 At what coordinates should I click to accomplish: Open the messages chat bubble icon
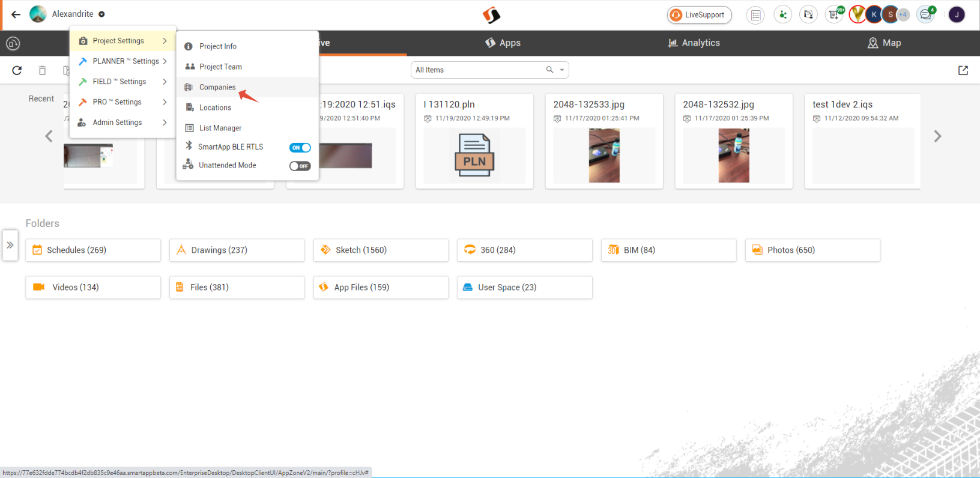click(x=925, y=15)
